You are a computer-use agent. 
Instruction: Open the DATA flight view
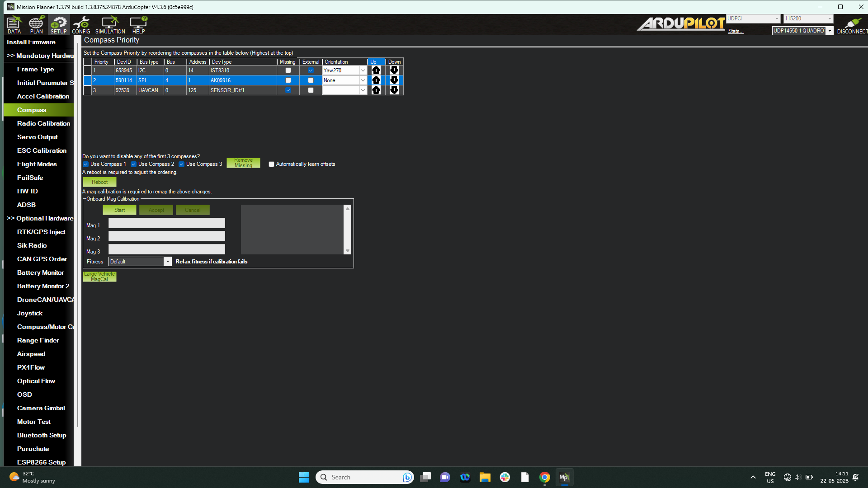coord(14,25)
